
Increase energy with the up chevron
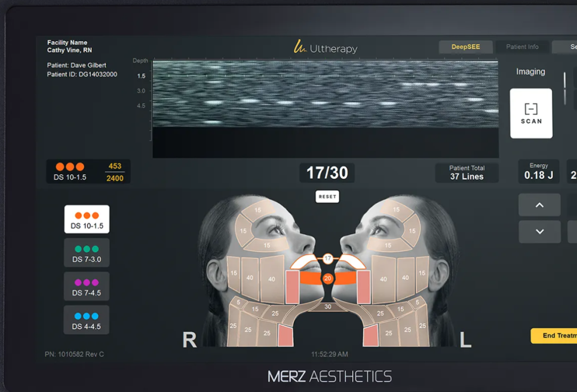point(539,205)
